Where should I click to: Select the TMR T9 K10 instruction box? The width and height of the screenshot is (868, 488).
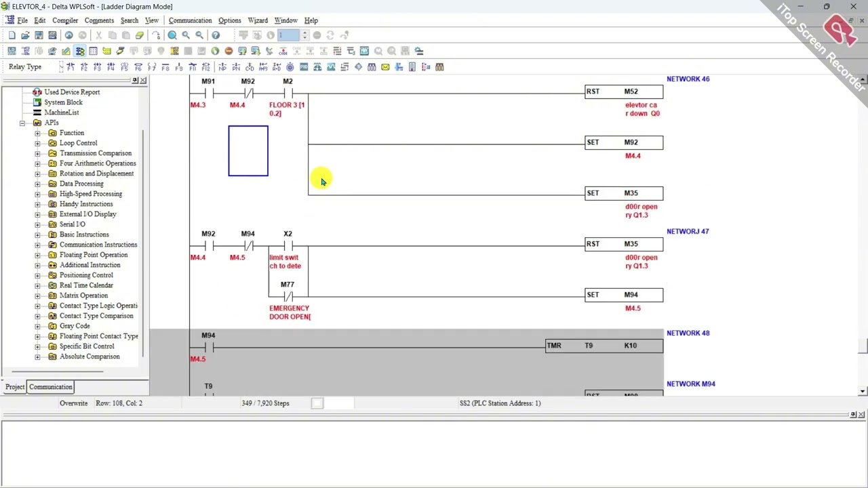pyautogui.click(x=604, y=346)
